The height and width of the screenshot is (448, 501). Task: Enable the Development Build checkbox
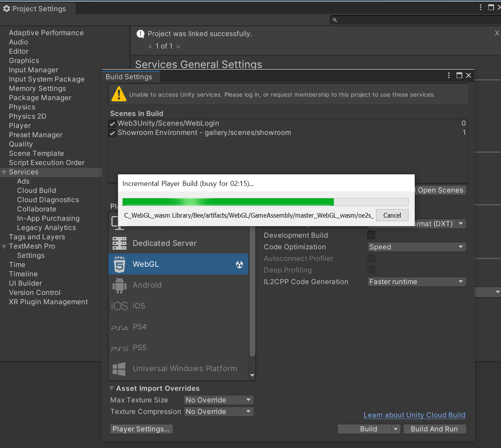(x=371, y=235)
